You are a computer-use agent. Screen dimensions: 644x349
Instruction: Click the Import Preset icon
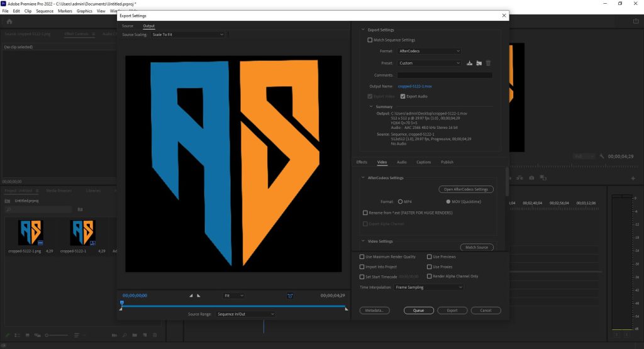point(479,63)
